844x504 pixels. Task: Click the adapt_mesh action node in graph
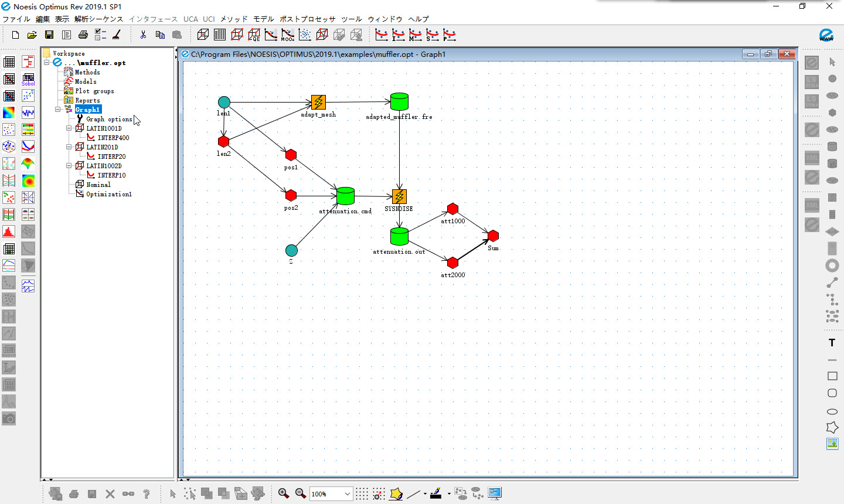point(318,103)
